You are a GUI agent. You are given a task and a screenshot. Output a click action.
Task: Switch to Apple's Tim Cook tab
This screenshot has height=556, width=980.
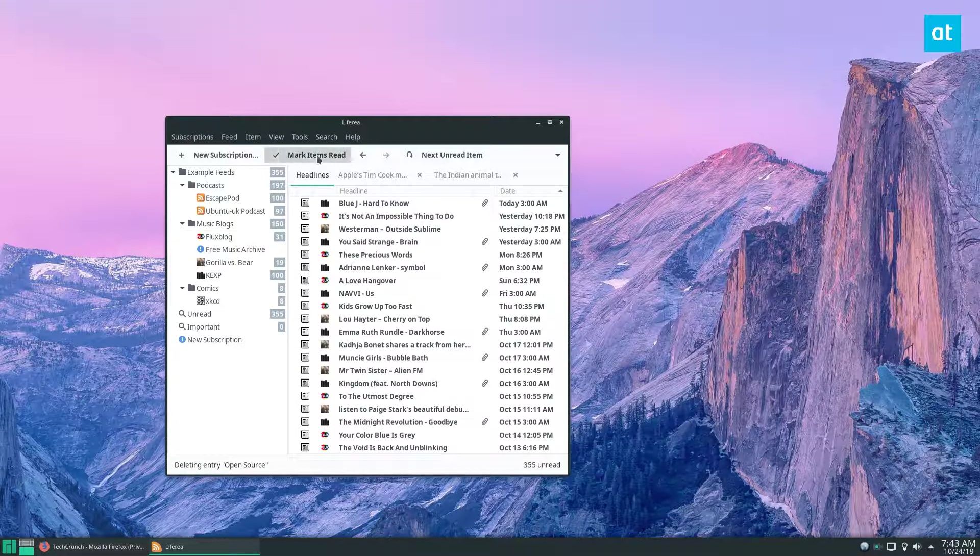coord(373,175)
